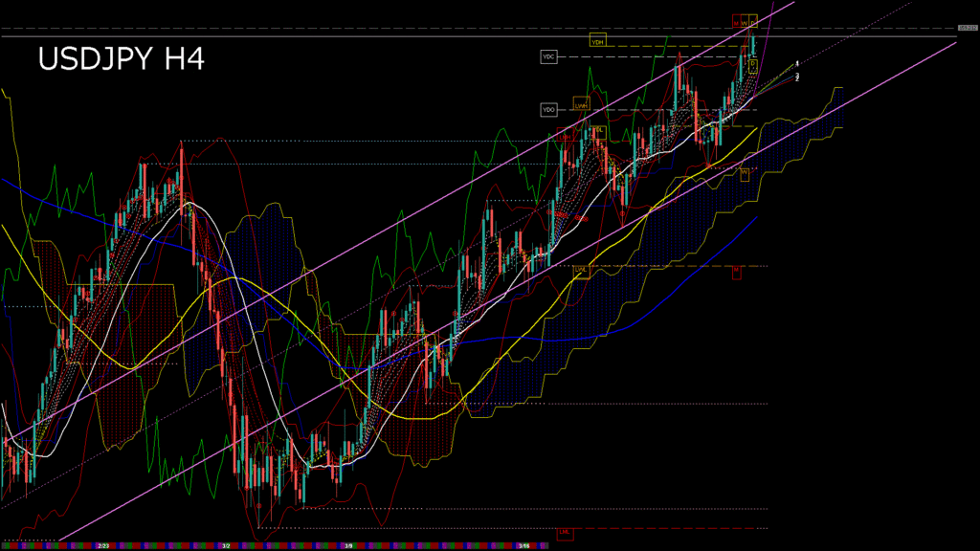Click current price tag on right axis
This screenshot has height=551, width=980.
[968, 29]
